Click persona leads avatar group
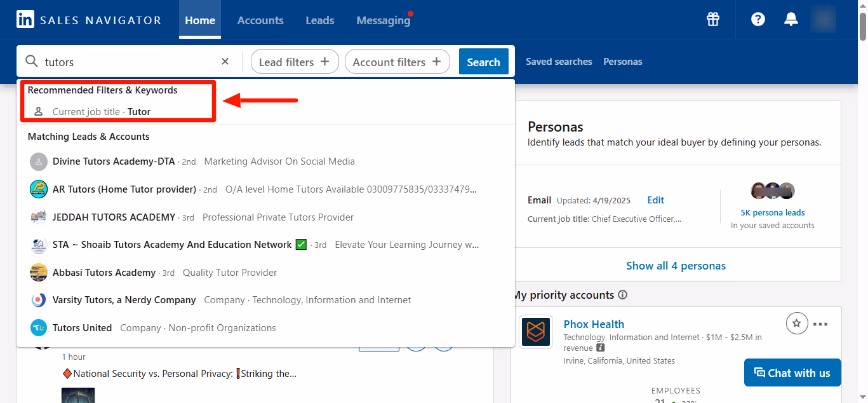Viewport: 868px width, 403px height. pos(773,191)
